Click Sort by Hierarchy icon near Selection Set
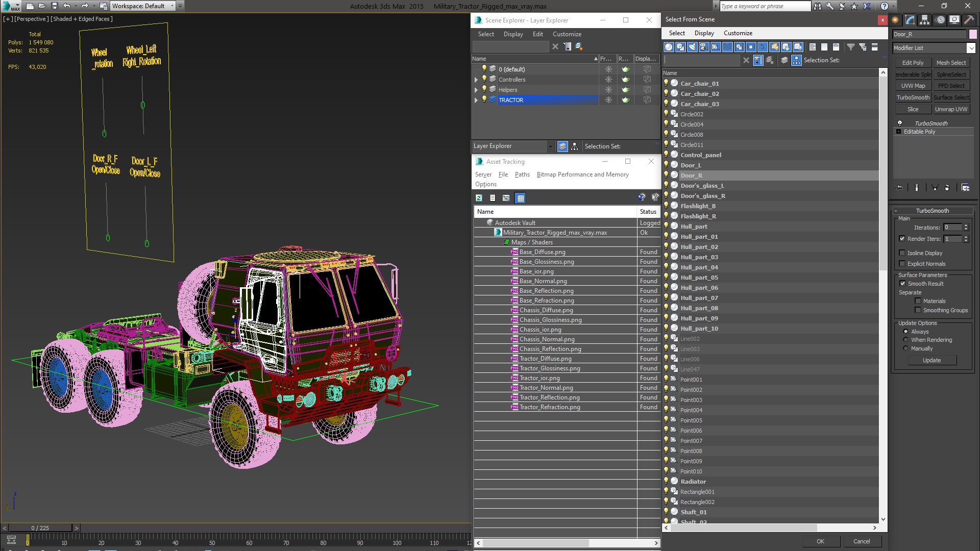The image size is (980, 551). [797, 60]
